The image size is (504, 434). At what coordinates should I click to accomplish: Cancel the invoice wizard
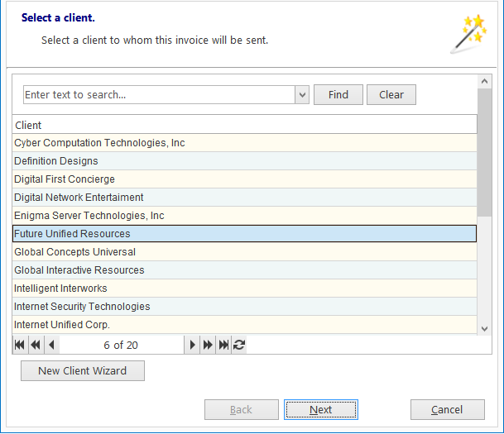448,409
